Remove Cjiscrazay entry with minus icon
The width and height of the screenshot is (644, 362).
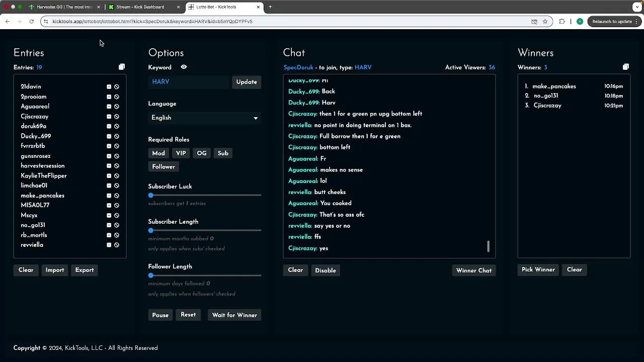click(x=109, y=117)
